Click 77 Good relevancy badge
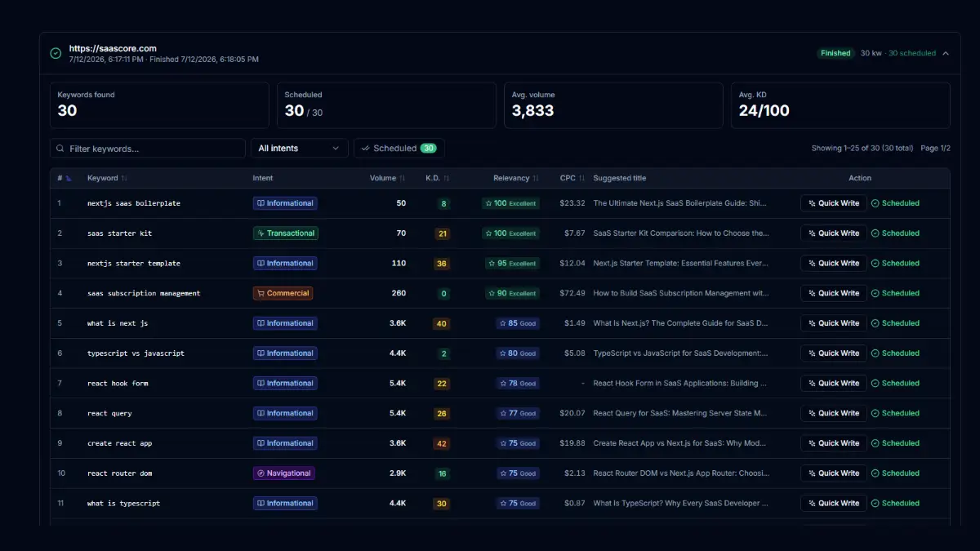This screenshot has height=551, width=980. click(x=518, y=413)
